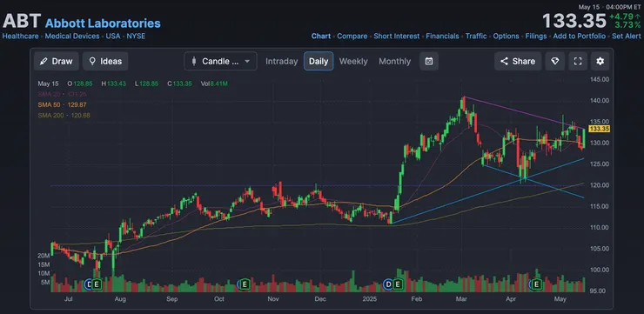Viewport: 644px width, 314px height.
Task: Click the diamond premium icon
Action: pyautogui.click(x=555, y=61)
